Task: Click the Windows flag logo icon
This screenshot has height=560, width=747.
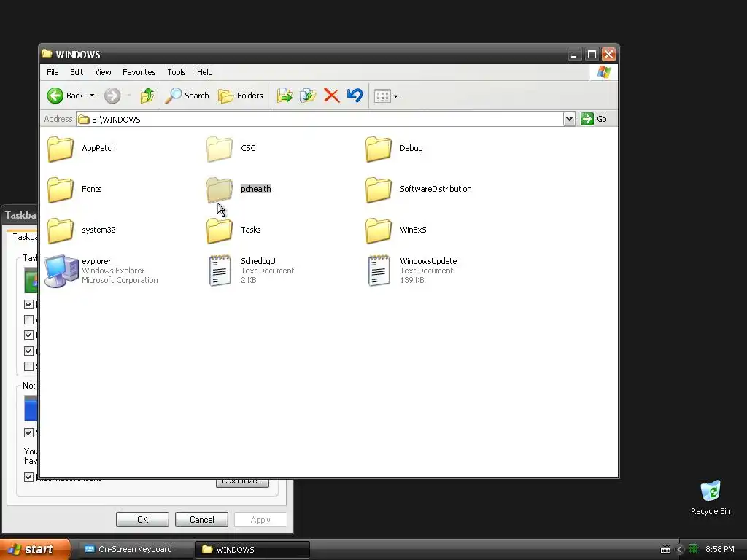Action: coord(603,72)
